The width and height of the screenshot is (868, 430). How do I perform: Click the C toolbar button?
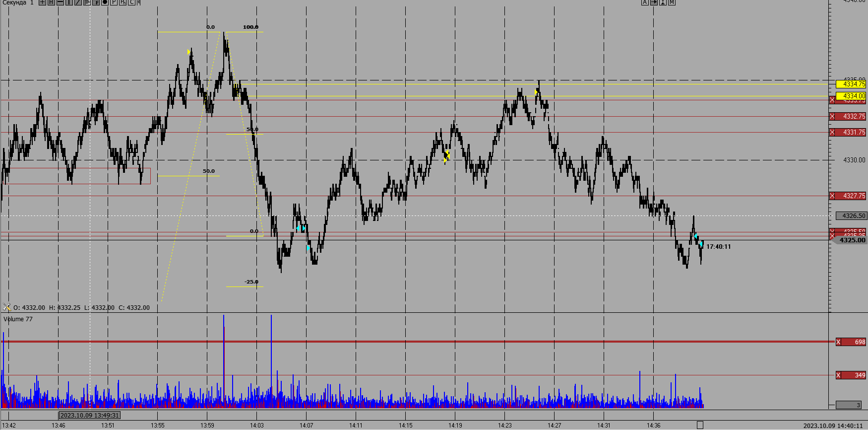click(x=131, y=2)
